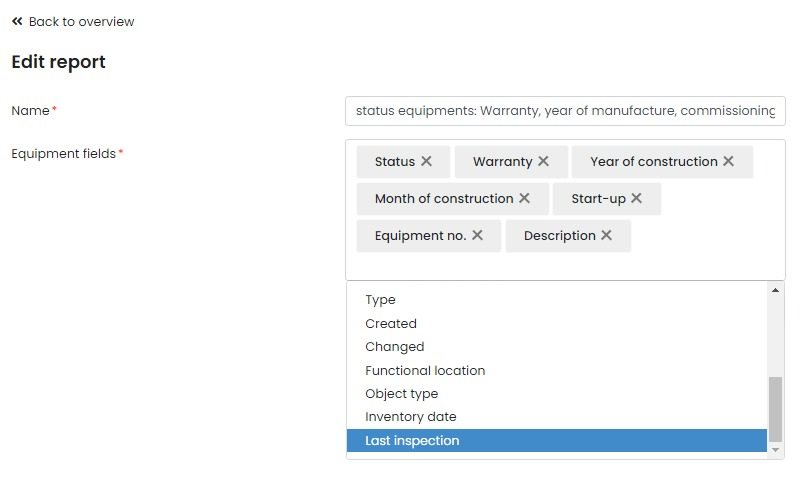Remove the Description tag
Image resolution: width=810 pixels, height=479 pixels.
[606, 235]
